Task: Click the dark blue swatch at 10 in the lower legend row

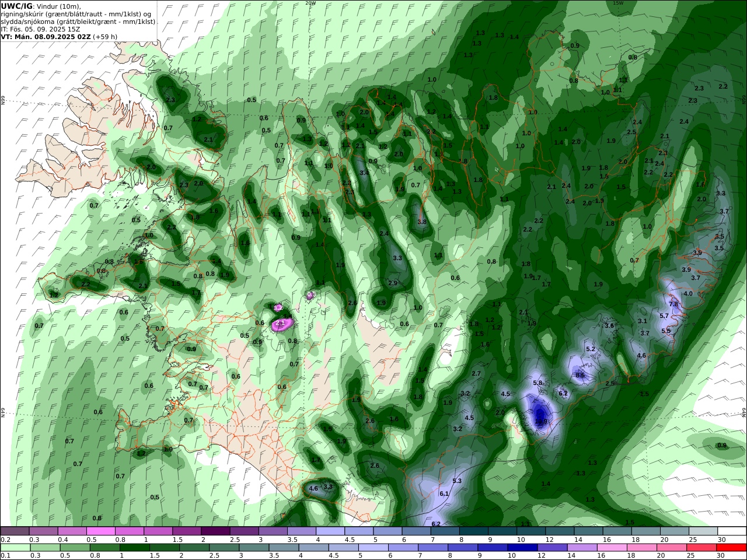Action: click(522, 547)
